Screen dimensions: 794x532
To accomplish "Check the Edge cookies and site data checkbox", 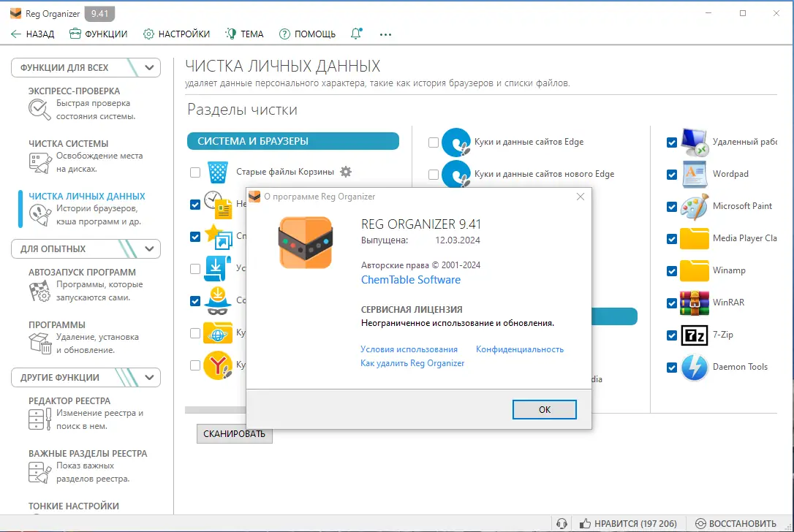I will pyautogui.click(x=434, y=142).
